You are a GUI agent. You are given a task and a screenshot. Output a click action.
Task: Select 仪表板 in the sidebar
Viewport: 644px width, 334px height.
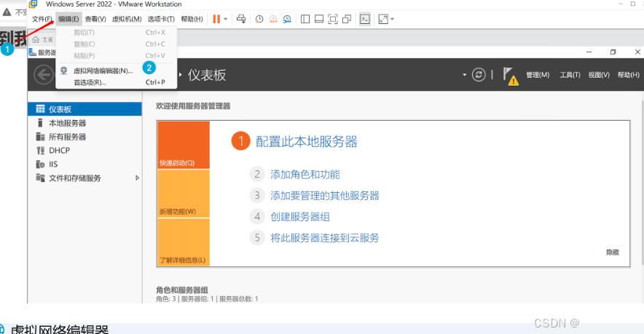[x=85, y=109]
